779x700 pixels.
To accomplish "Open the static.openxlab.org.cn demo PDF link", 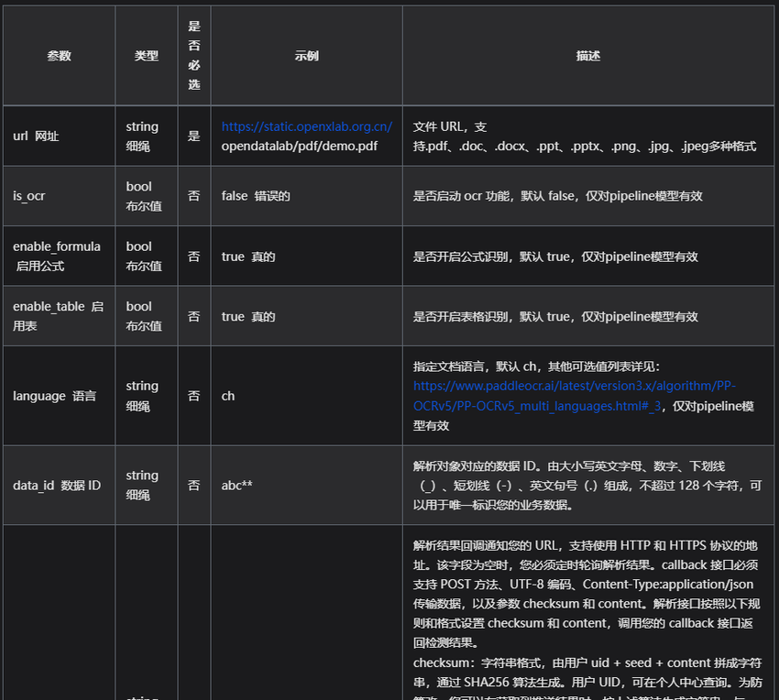I will point(306,126).
